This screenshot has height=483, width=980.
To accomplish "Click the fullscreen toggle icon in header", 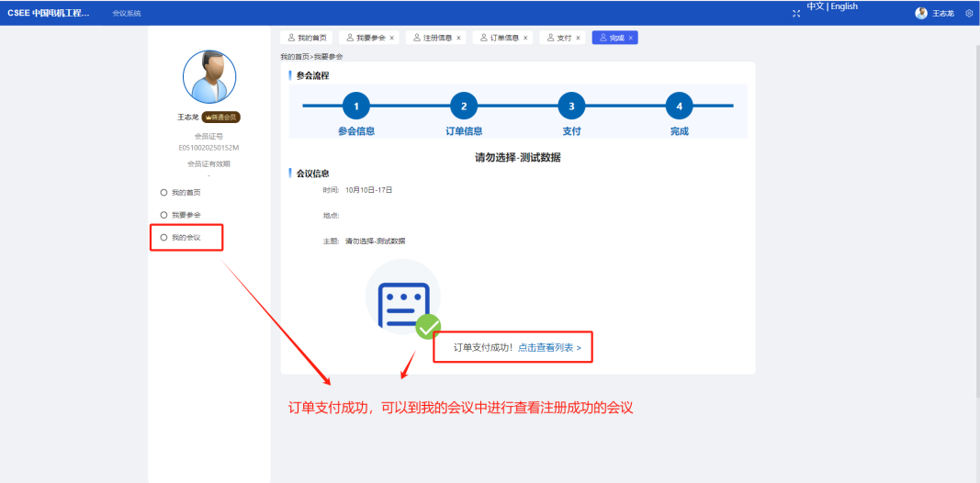I will 796,13.
